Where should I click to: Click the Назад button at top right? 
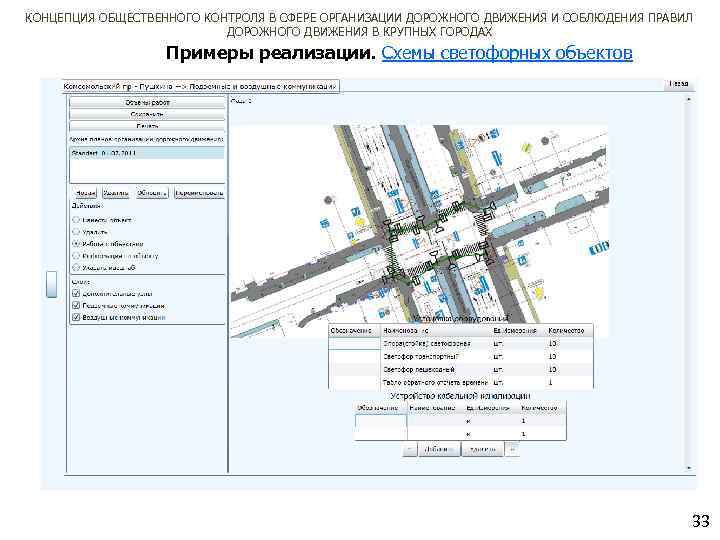(678, 84)
